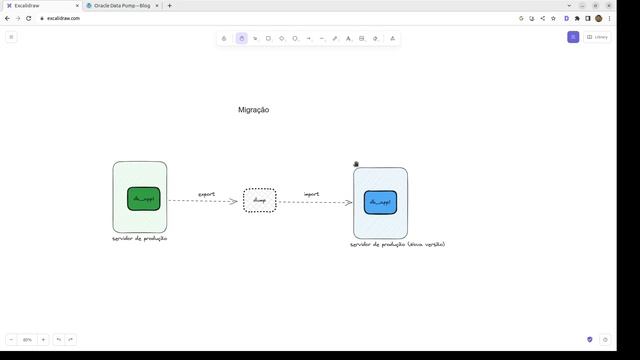
Task: Close the Excalidraw browser tab
Action: 77,6
